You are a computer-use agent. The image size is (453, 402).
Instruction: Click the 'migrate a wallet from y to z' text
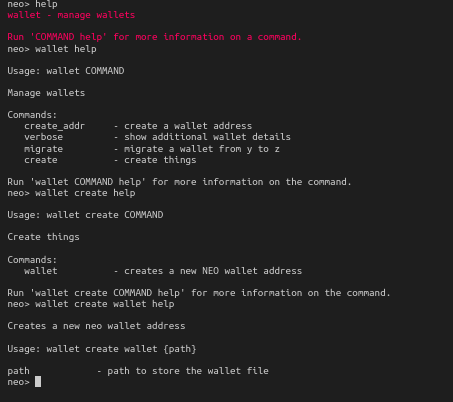click(202, 149)
